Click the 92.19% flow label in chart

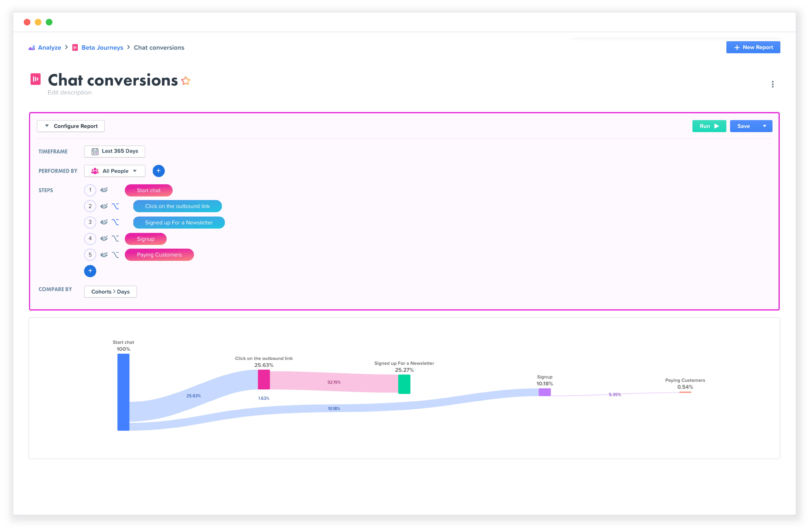(334, 382)
